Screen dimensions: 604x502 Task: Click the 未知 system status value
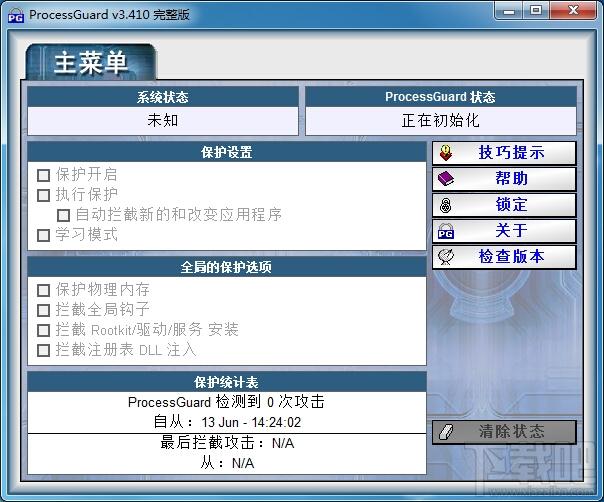pyautogui.click(x=163, y=121)
